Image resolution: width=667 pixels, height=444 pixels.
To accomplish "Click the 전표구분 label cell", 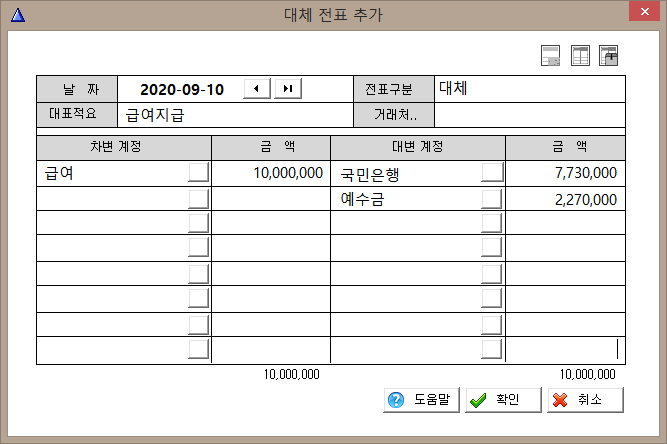I will click(x=394, y=89).
